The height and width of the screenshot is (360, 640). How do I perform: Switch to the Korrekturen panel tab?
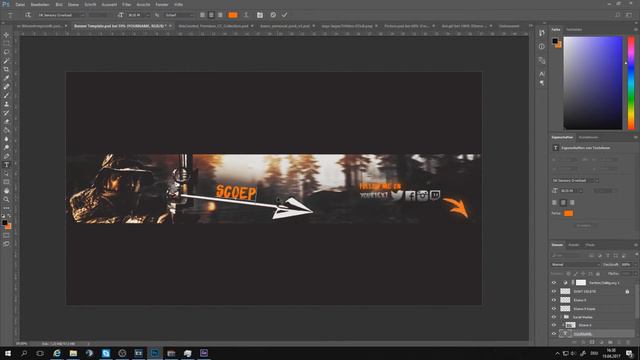(588, 137)
